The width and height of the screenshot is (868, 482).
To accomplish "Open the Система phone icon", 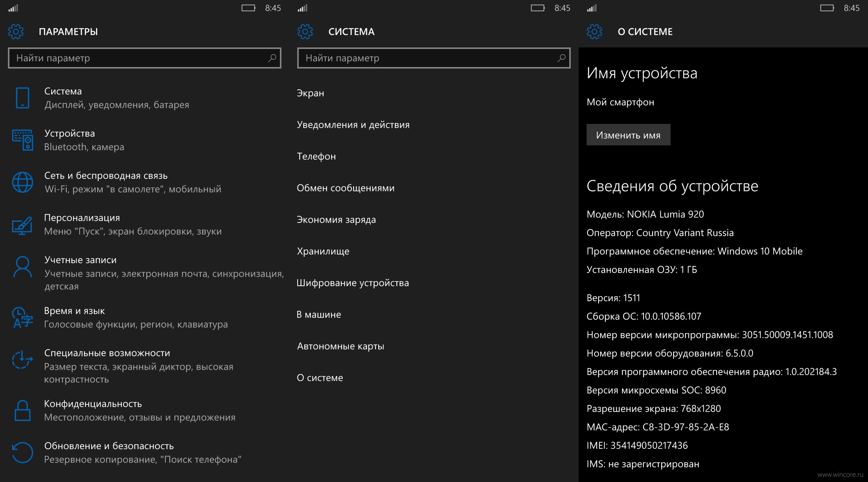I will coord(23,98).
